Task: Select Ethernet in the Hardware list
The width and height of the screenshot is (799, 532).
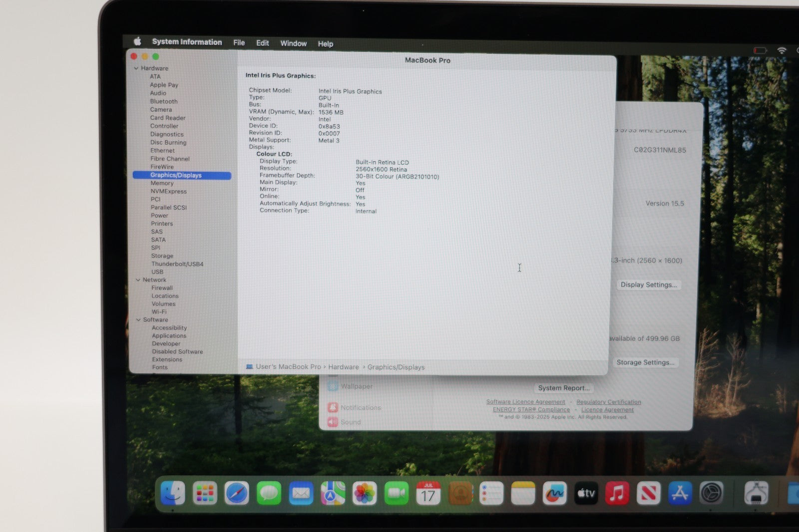Action: click(163, 151)
